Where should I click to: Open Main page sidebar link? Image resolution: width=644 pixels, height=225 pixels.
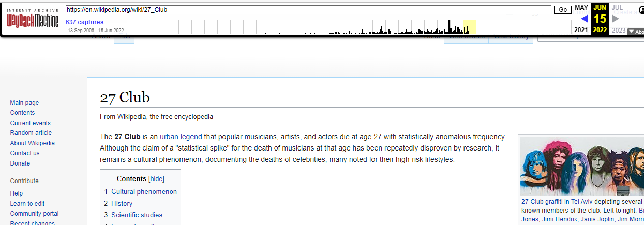click(x=24, y=103)
